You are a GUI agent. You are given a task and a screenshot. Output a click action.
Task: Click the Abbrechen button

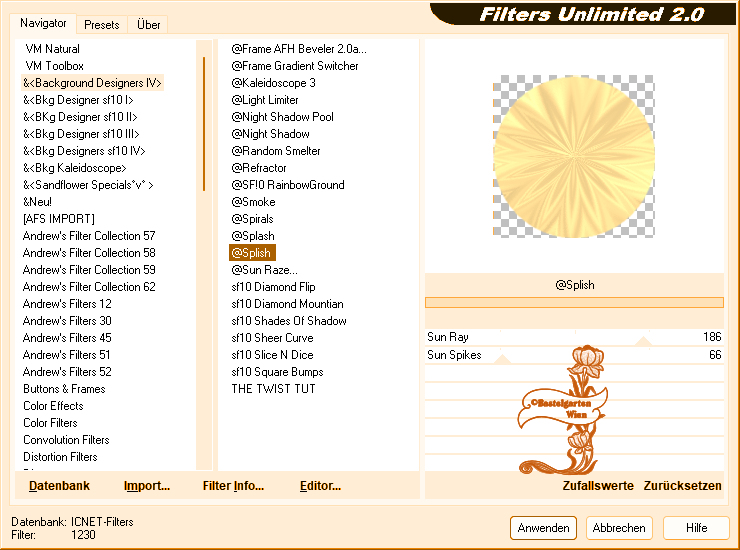(619, 528)
